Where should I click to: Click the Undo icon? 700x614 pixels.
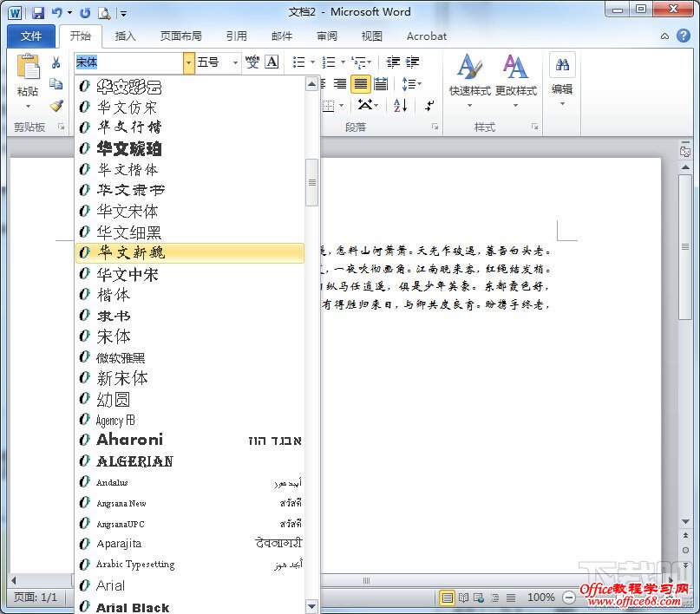[x=56, y=13]
